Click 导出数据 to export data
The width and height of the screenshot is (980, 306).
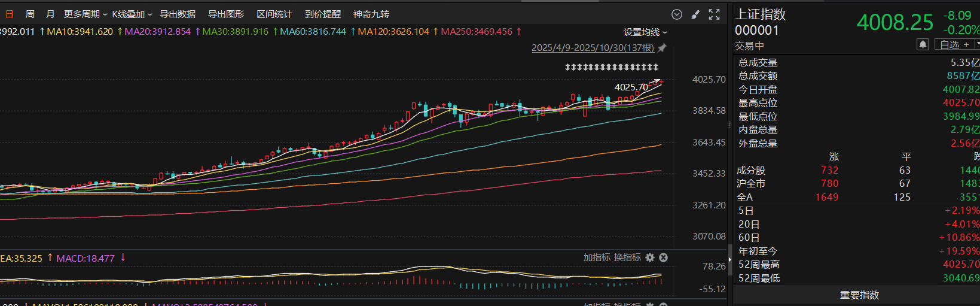click(178, 14)
